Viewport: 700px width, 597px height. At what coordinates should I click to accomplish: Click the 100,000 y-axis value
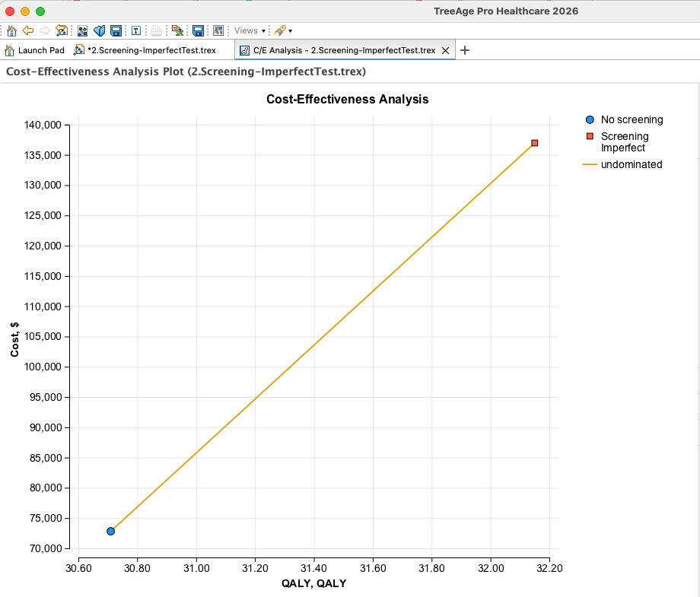coord(43,367)
